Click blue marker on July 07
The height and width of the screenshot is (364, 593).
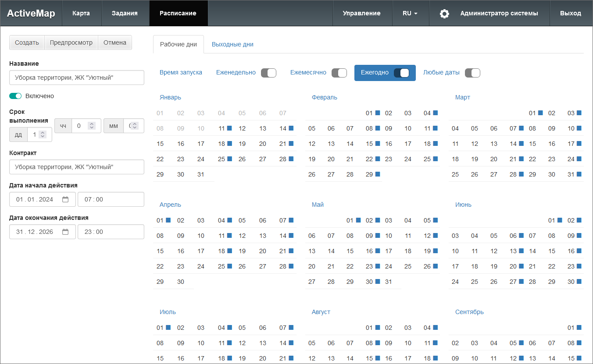[x=291, y=328]
